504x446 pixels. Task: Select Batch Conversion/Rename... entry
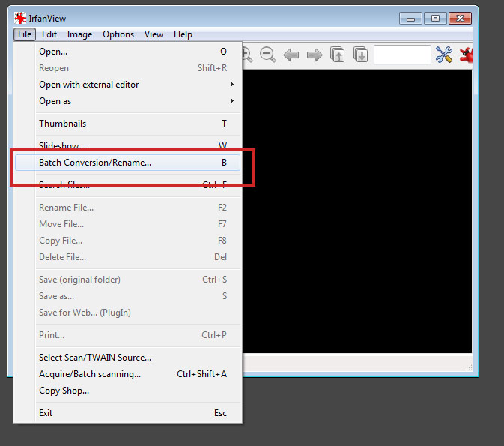click(x=127, y=163)
